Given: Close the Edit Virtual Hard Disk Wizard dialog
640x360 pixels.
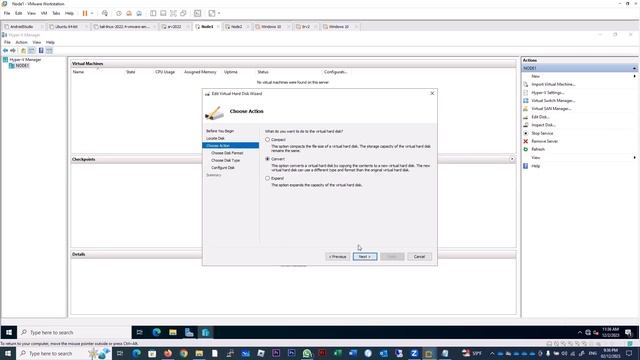Looking at the screenshot, I should pos(432,93).
